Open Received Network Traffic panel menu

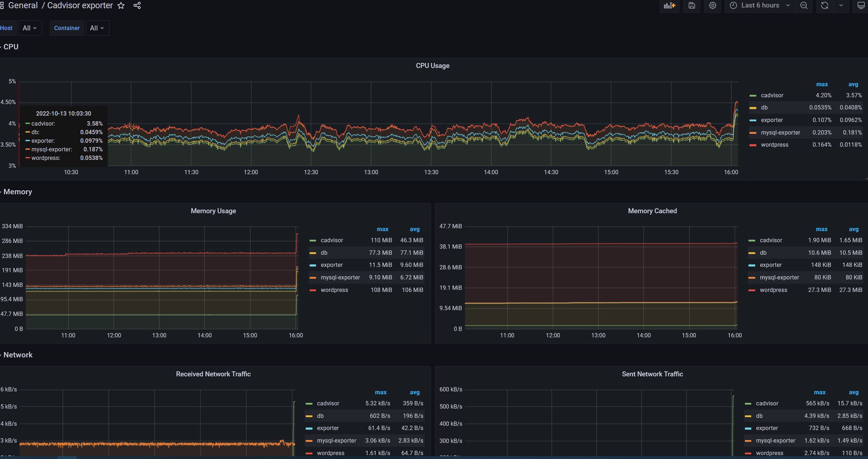[213, 374]
